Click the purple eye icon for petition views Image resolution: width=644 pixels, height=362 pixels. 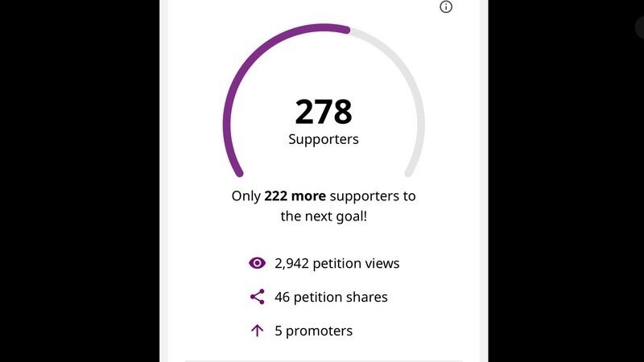[x=257, y=263]
